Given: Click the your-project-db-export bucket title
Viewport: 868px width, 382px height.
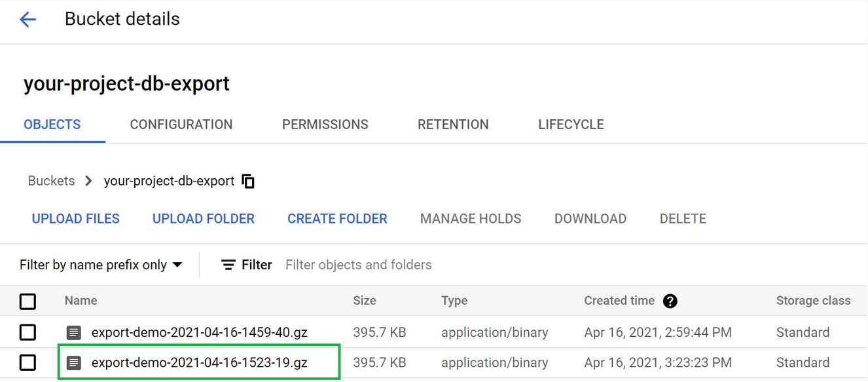Looking at the screenshot, I should coord(127,84).
